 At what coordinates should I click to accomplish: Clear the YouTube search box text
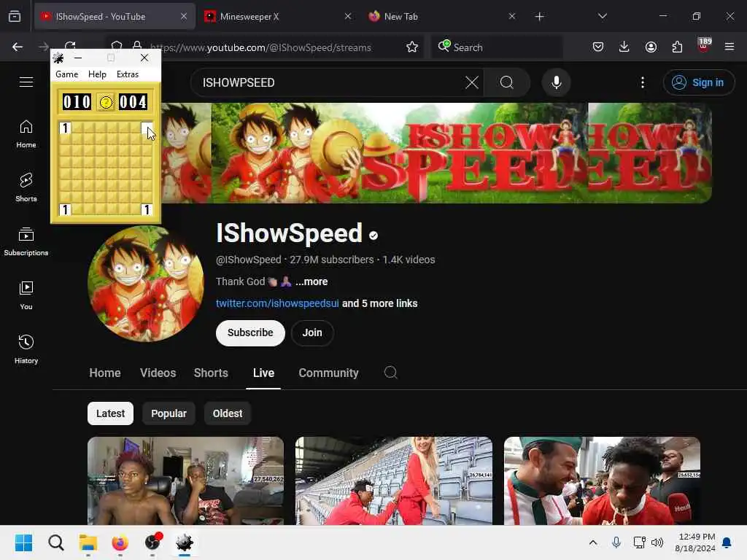(472, 82)
